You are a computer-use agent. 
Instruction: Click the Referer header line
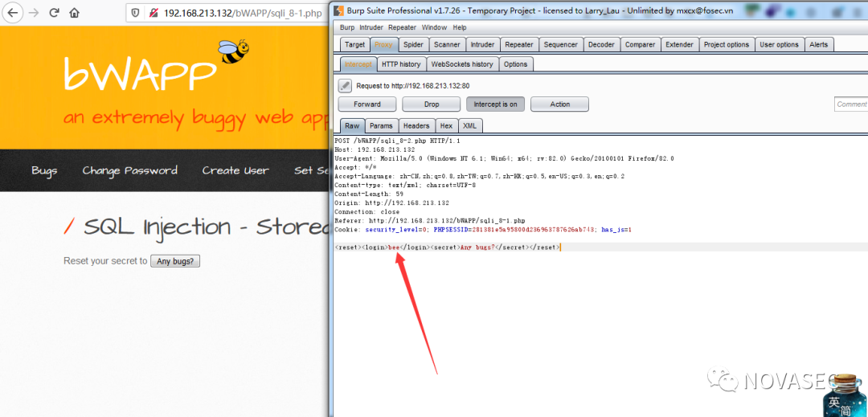tap(429, 220)
